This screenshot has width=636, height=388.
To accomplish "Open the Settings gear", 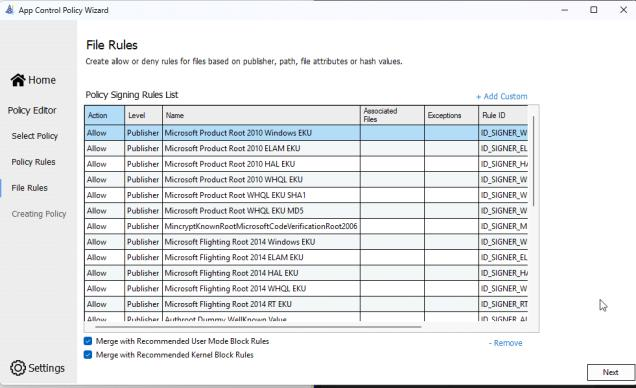I will pyautogui.click(x=37, y=368).
